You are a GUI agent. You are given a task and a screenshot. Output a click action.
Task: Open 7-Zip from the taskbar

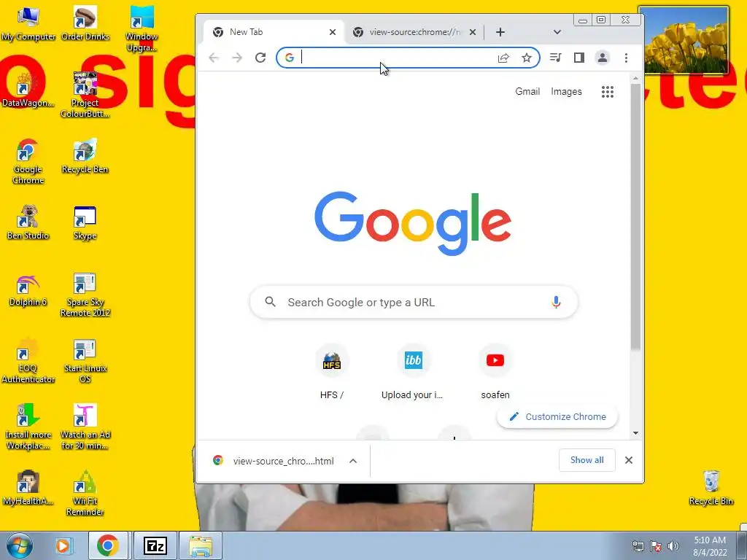[x=155, y=545]
